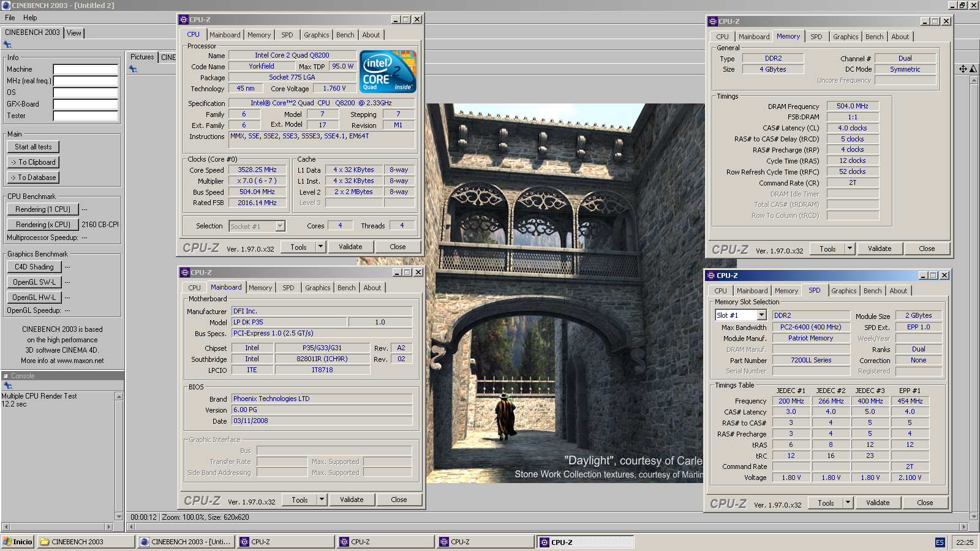Click OS input field in Info

coord(85,92)
